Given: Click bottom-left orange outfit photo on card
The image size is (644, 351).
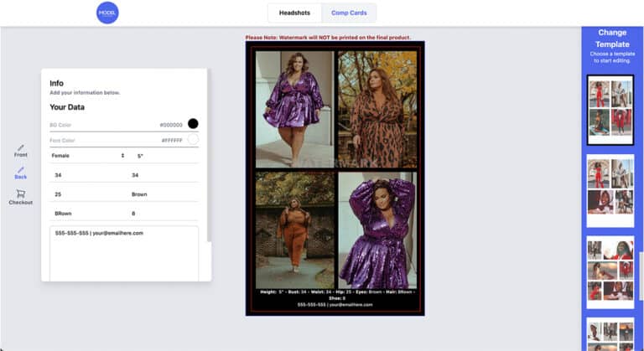Looking at the screenshot, I should 295,230.
